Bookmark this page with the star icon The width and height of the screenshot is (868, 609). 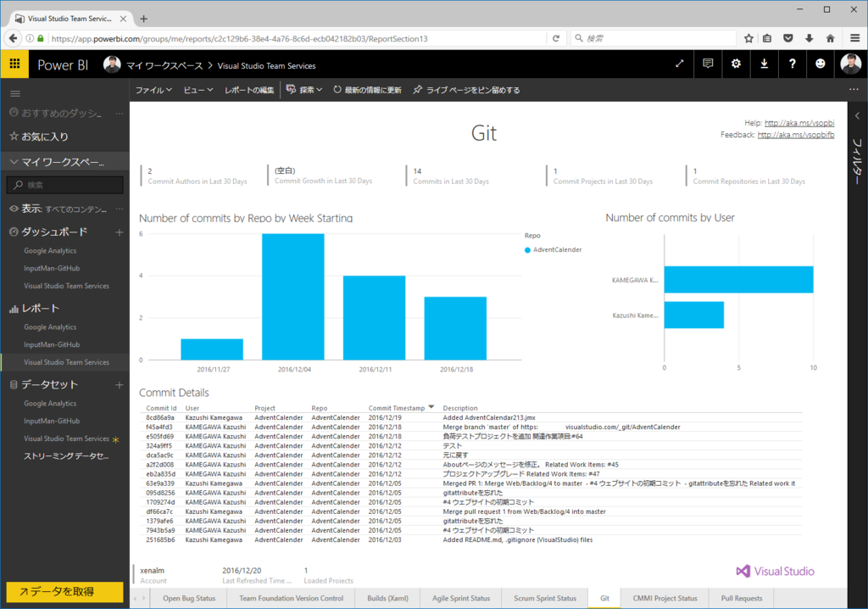pyautogui.click(x=748, y=38)
